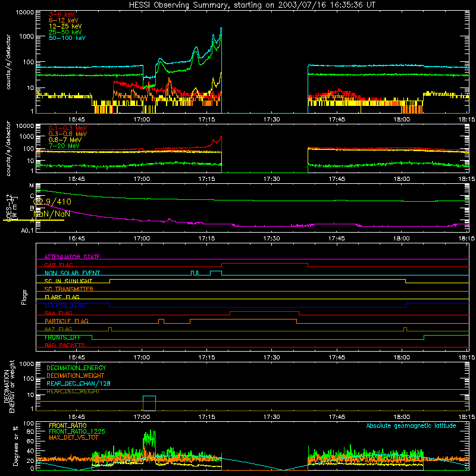Select the green FRONTS_OFF label
Screen dimensions: 476x476
click(x=62, y=337)
